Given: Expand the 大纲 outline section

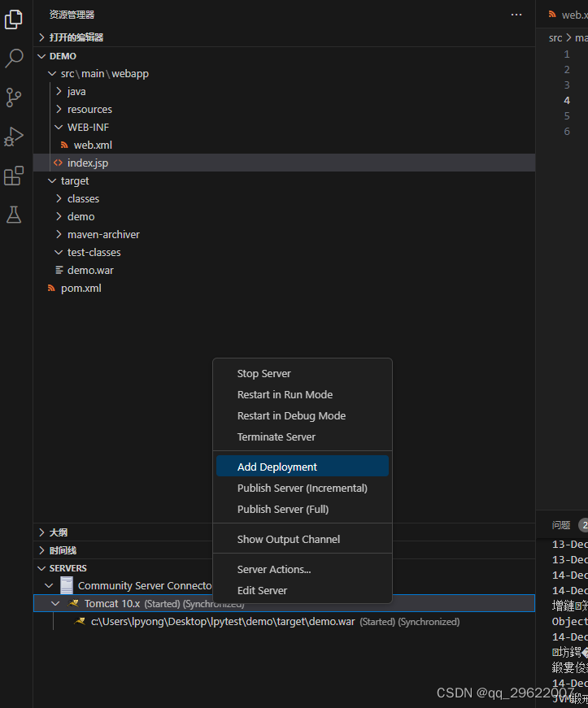Looking at the screenshot, I should pos(41,532).
